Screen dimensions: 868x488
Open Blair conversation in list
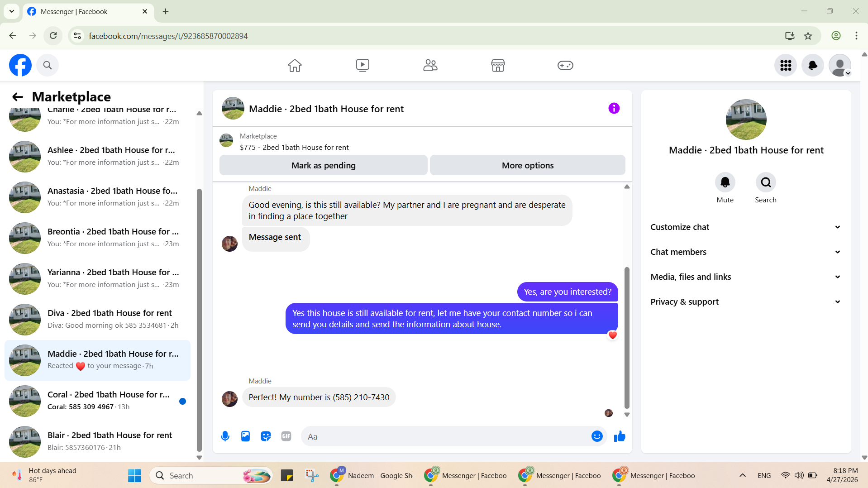(x=97, y=442)
